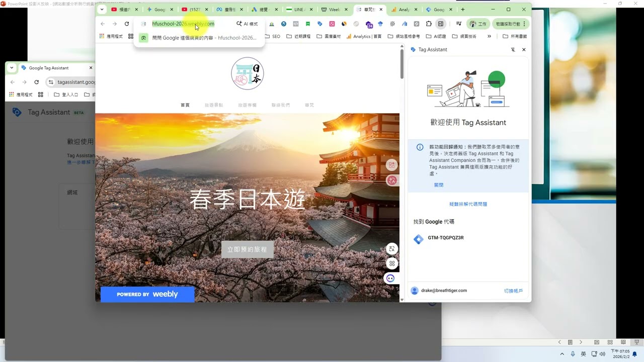Reload the page in back Tag Assistant window
644x362 pixels.
pyautogui.click(x=36, y=82)
